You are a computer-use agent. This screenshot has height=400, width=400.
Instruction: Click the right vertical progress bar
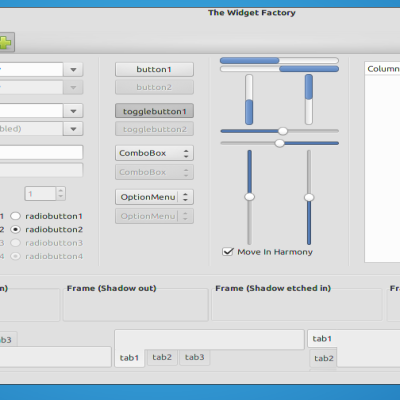(309, 99)
